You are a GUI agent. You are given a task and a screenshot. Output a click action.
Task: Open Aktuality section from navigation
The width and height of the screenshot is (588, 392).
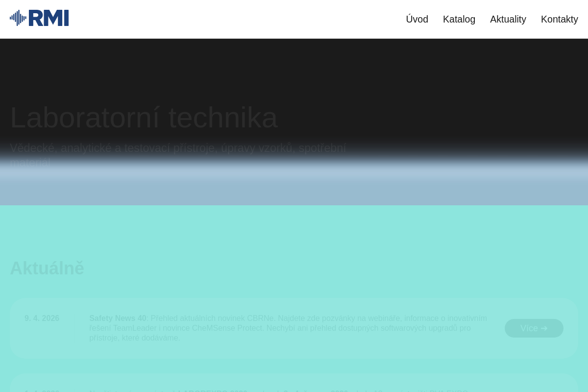click(508, 19)
